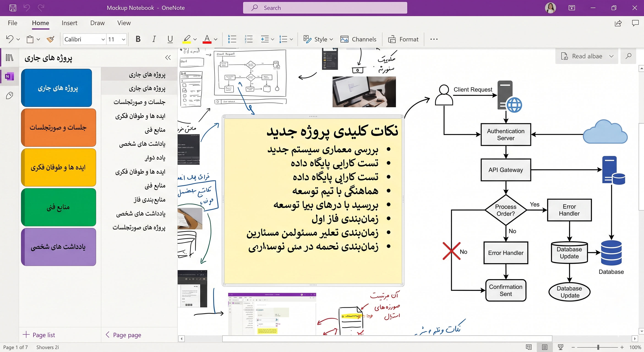The height and width of the screenshot is (352, 644).
Task: Open undo history dropdown arrow
Action: pos(18,39)
